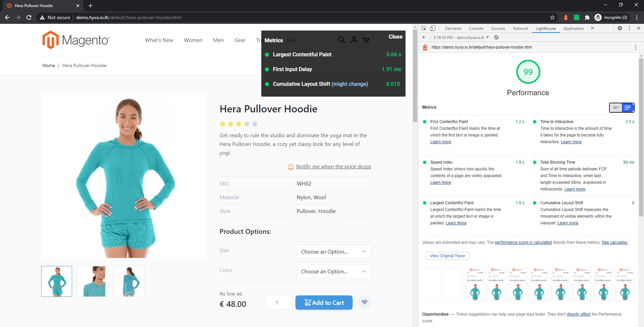
Task: Click the last filmstrip screenshot thumbnail
Action: pyautogui.click(x=625, y=284)
